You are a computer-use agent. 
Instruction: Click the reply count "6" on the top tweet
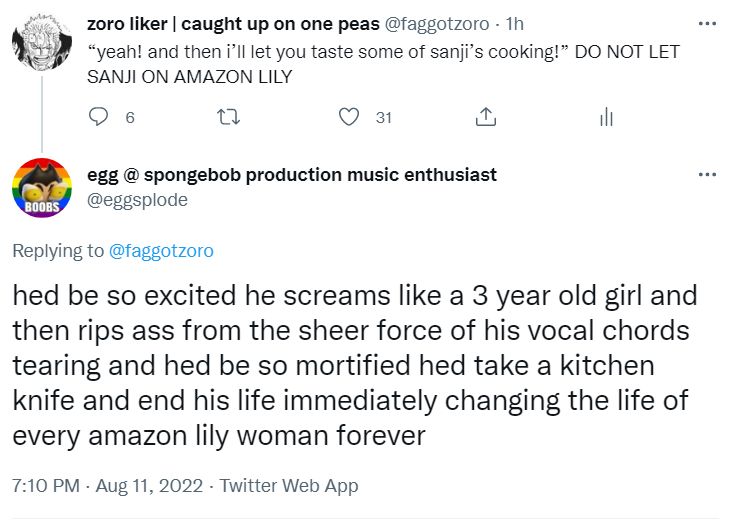pos(130,118)
